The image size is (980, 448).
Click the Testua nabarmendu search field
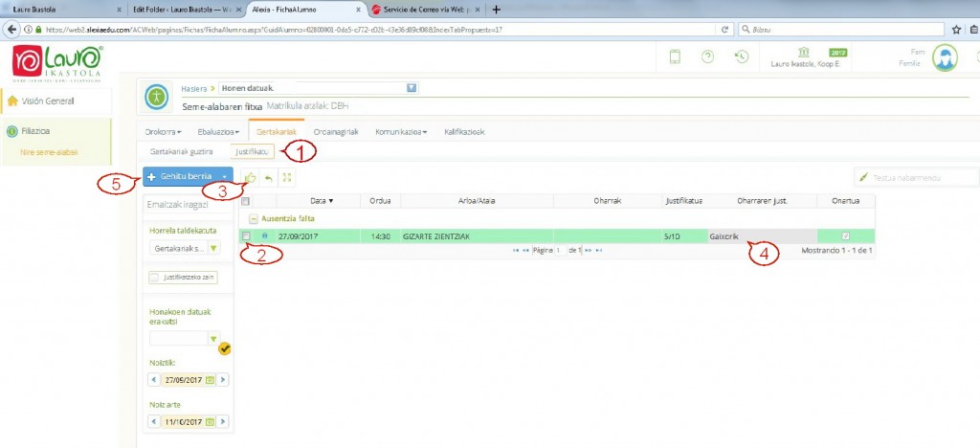916,177
